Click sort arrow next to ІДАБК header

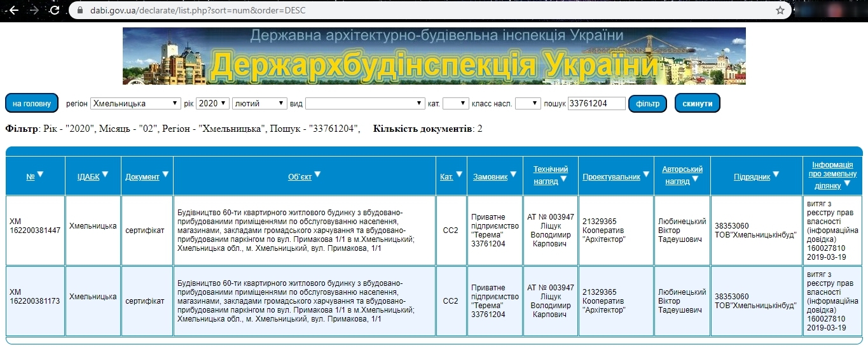[x=106, y=174]
